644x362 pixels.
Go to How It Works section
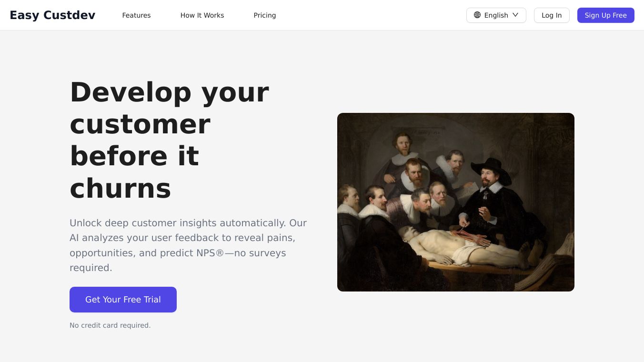pos(202,15)
